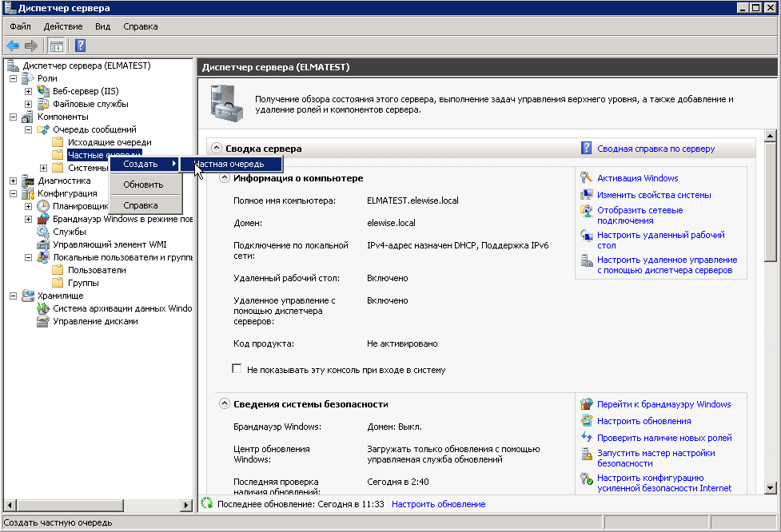The image size is (781, 532).
Task: Choose Частная очередь in the submenu
Action: [232, 164]
